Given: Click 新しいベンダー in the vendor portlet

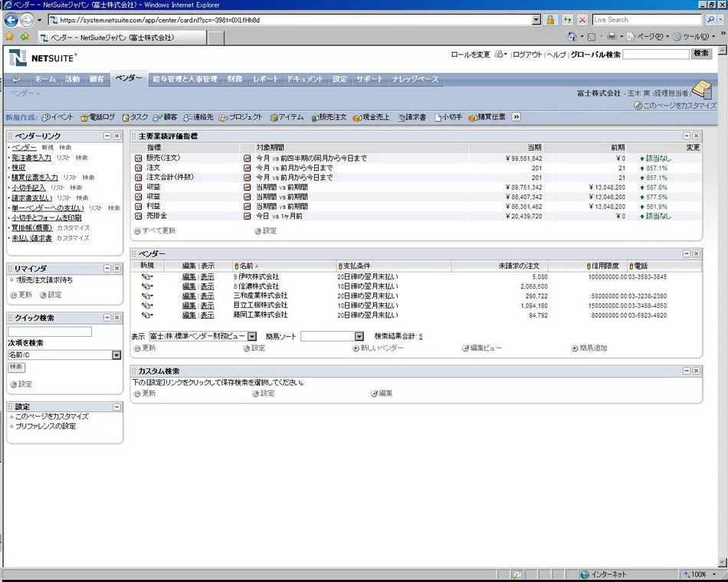Looking at the screenshot, I should [x=379, y=348].
